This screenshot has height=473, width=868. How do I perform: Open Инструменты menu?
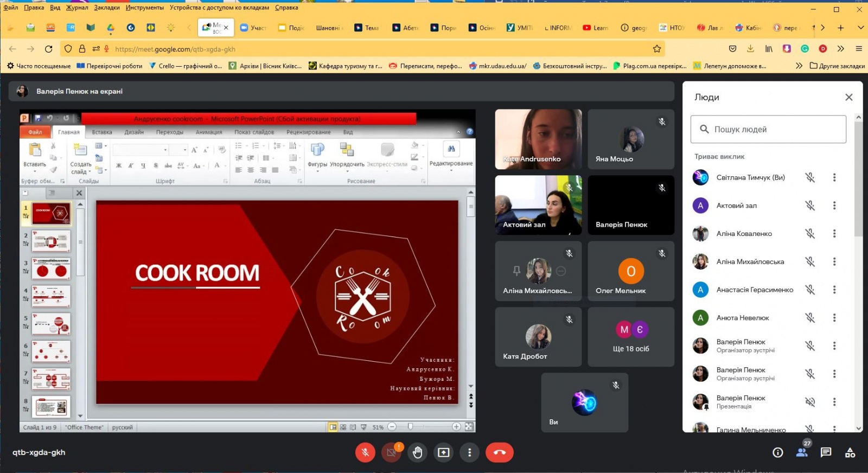pyautogui.click(x=145, y=8)
